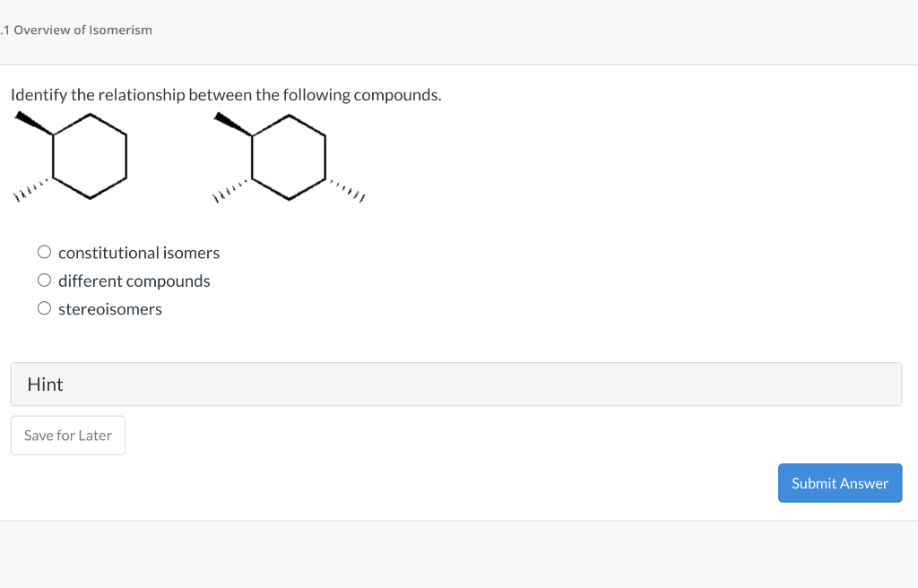Click the empty circle next to 'stereoisomers'
Screen dimensions: 918x588
[x=44, y=307]
